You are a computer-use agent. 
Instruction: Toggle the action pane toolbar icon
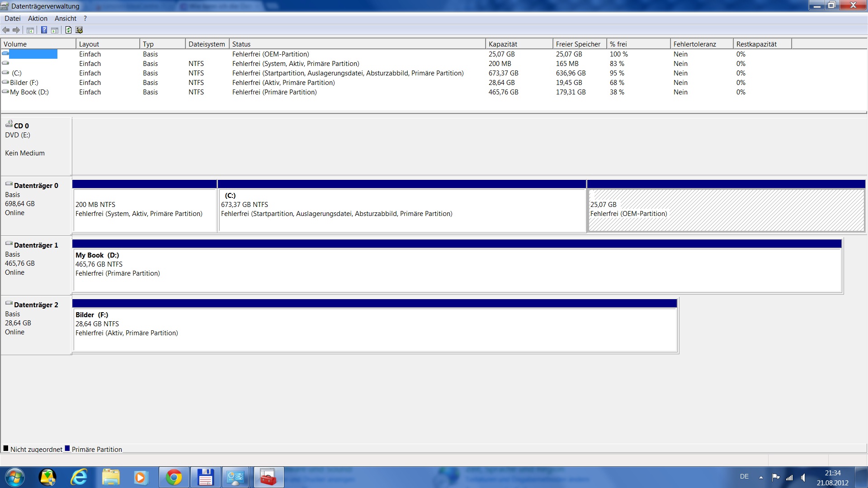coord(55,30)
